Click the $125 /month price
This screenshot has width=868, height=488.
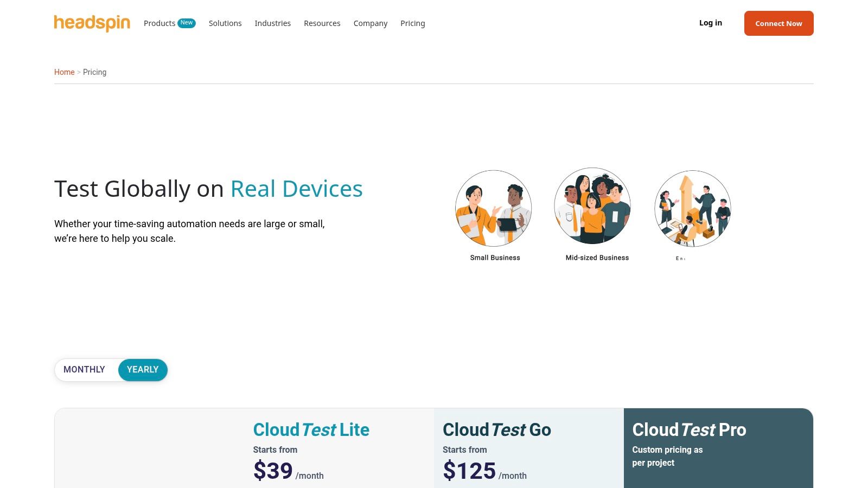485,471
